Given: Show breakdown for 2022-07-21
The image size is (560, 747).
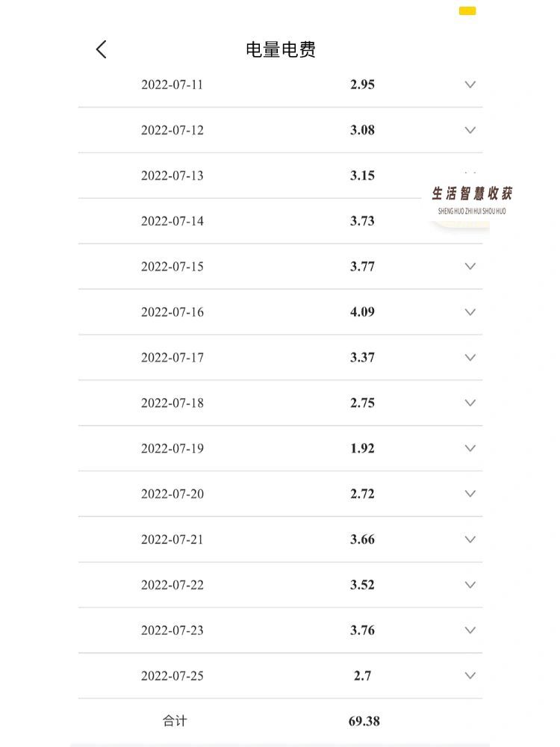Looking at the screenshot, I should (470, 539).
